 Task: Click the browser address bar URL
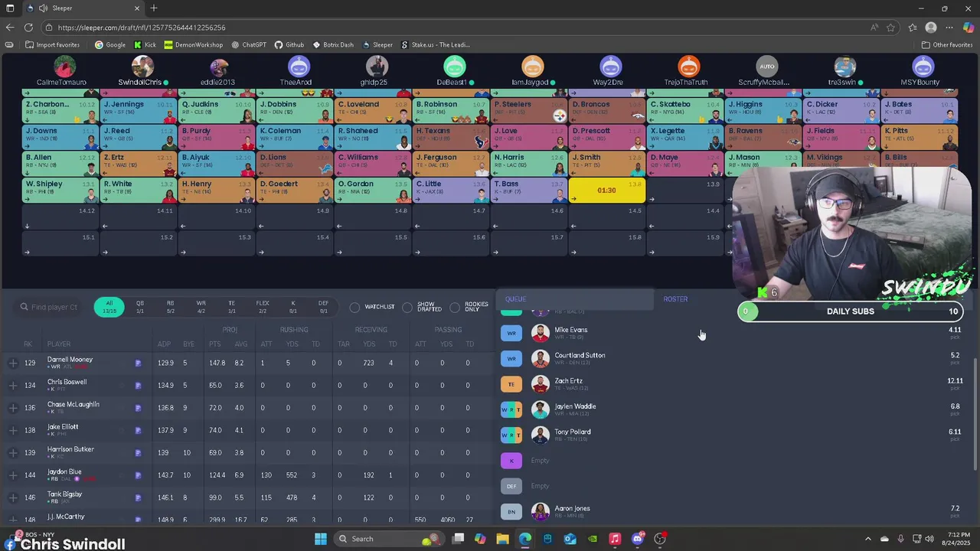point(141,28)
